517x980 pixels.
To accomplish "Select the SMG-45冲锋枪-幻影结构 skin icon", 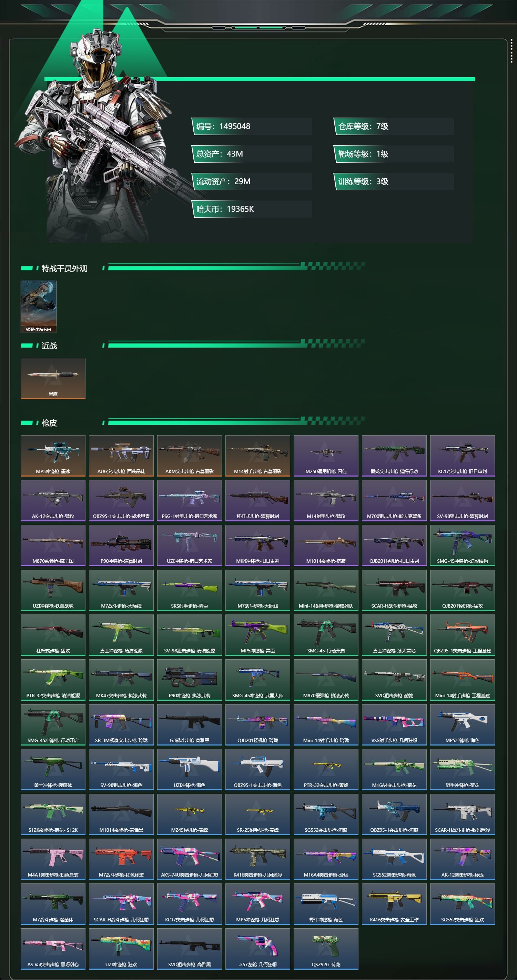I will [x=462, y=546].
